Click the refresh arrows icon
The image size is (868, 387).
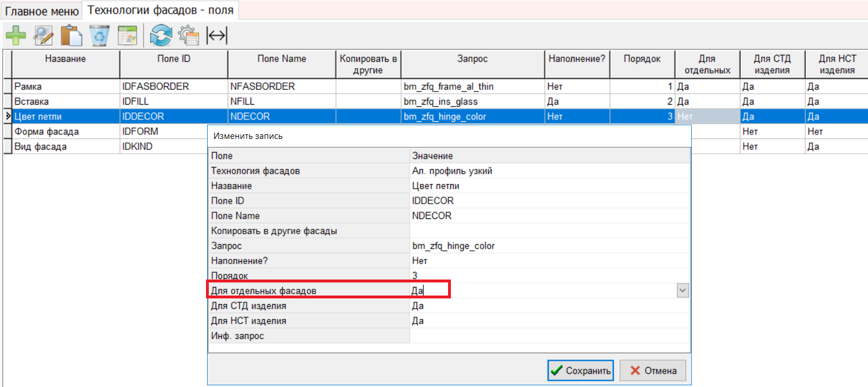pos(161,35)
